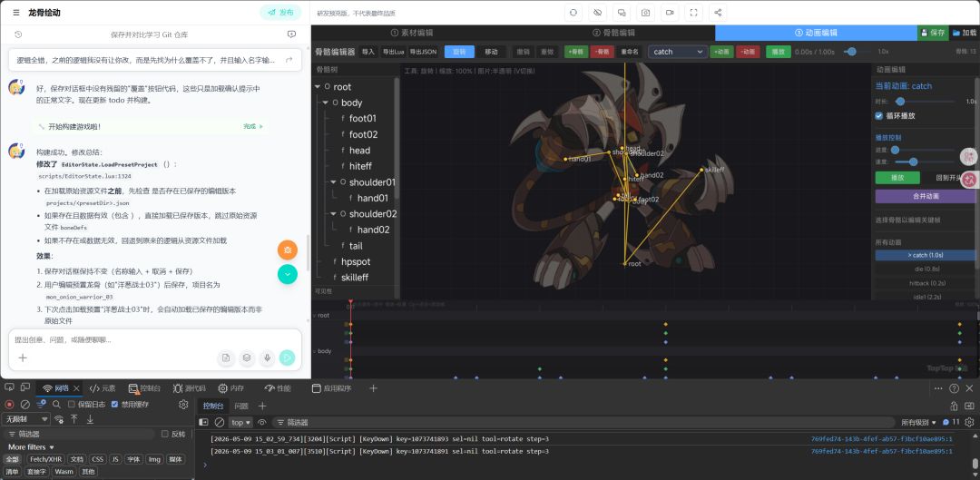The image size is (980, 480).
Task: Click the history clock icon
Action: [x=18, y=35]
